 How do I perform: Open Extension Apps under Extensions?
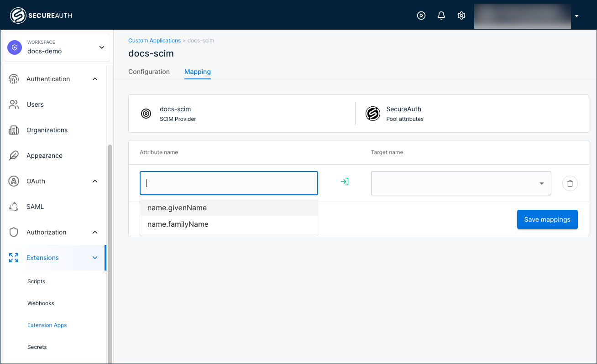point(47,325)
